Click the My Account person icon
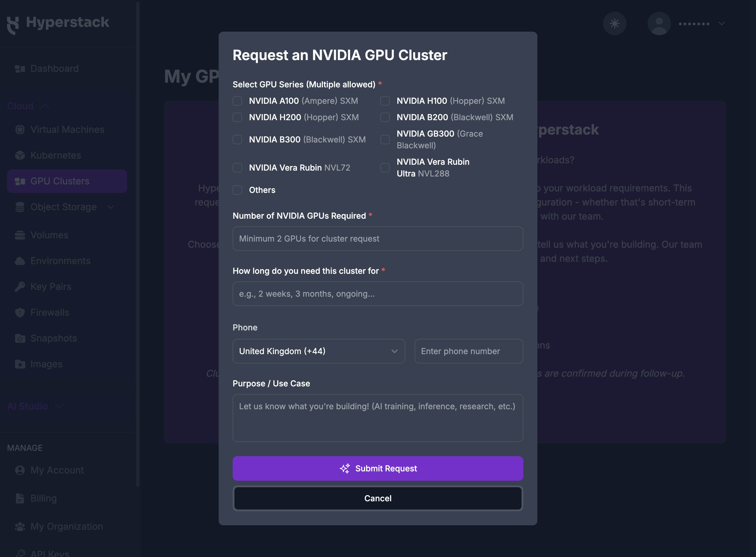 pos(20,470)
